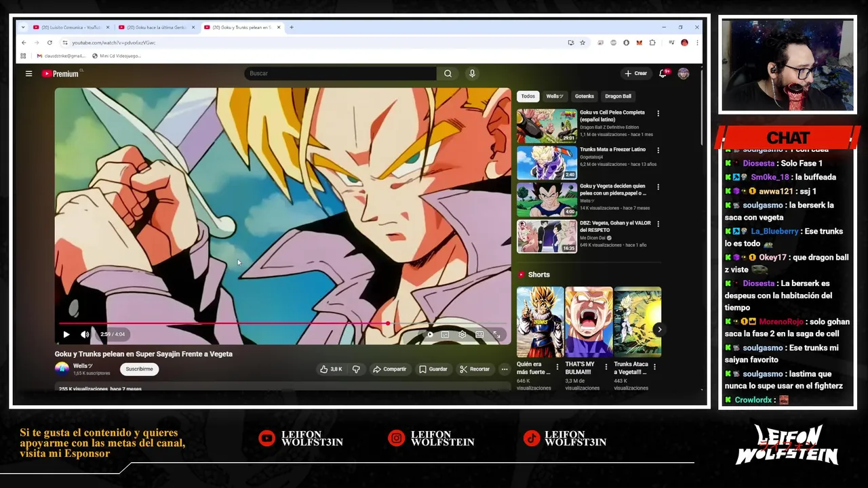
Task: Open options for Goku y Vegeta deciden video
Action: coord(658,187)
